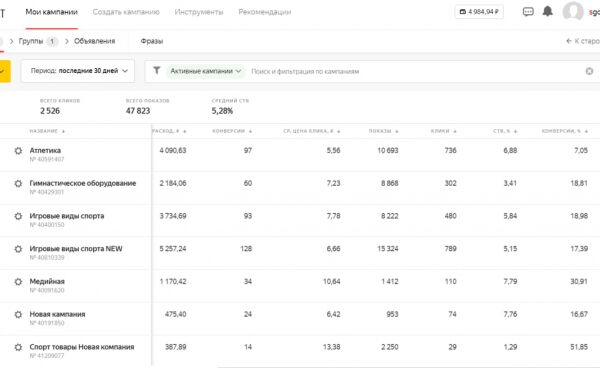Open the notifications bell
600x368 pixels.
tap(548, 11)
